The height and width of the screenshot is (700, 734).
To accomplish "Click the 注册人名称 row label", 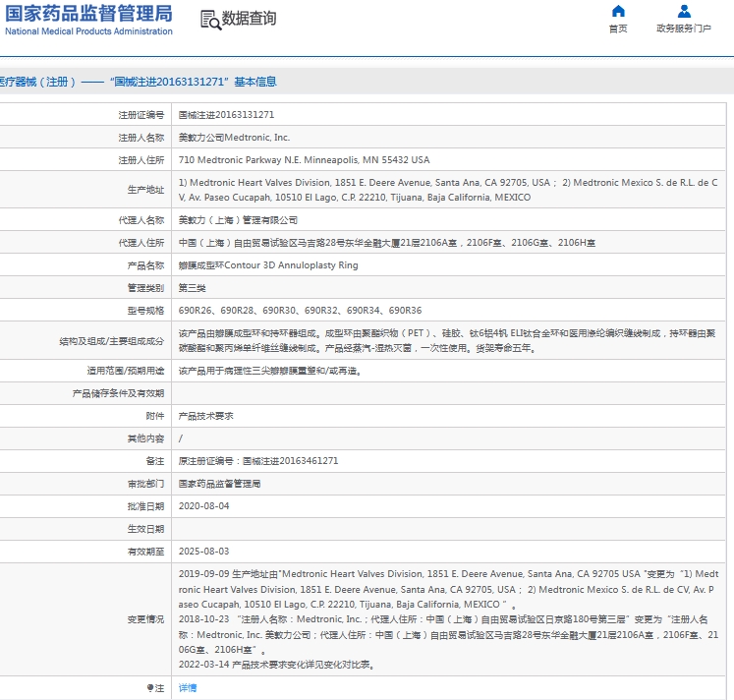I will (x=141, y=138).
